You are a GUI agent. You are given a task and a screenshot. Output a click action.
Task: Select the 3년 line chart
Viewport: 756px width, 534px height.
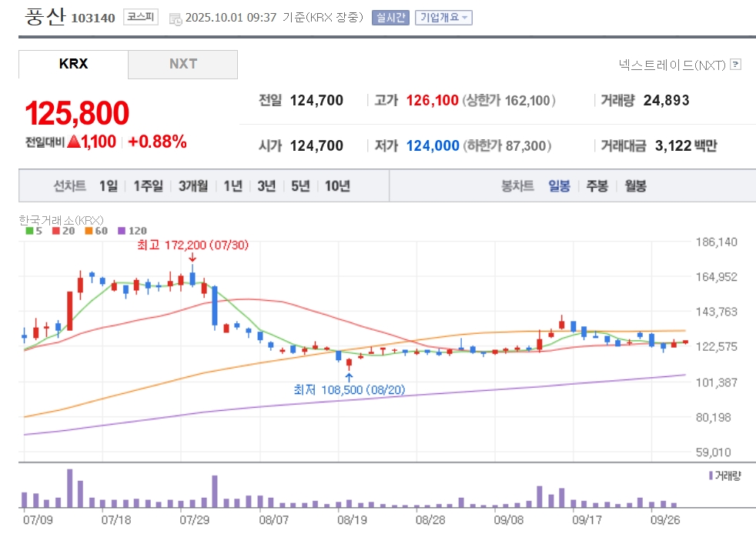pyautogui.click(x=266, y=186)
